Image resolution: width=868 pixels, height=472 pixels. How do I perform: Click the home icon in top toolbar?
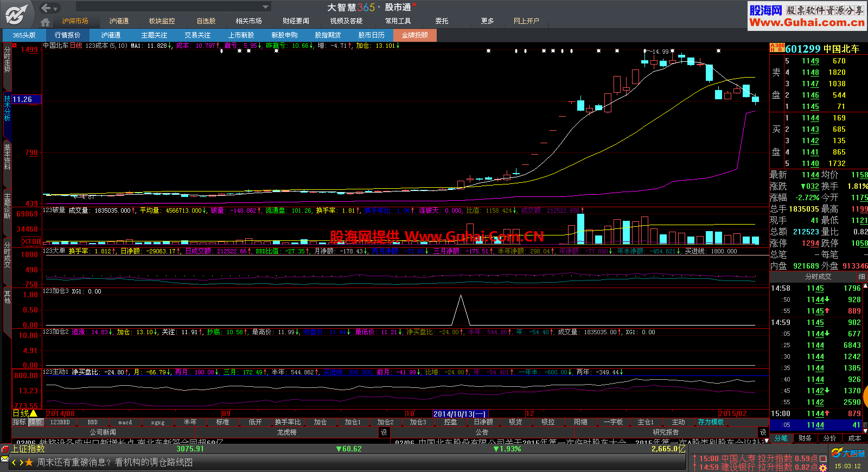tap(46, 22)
